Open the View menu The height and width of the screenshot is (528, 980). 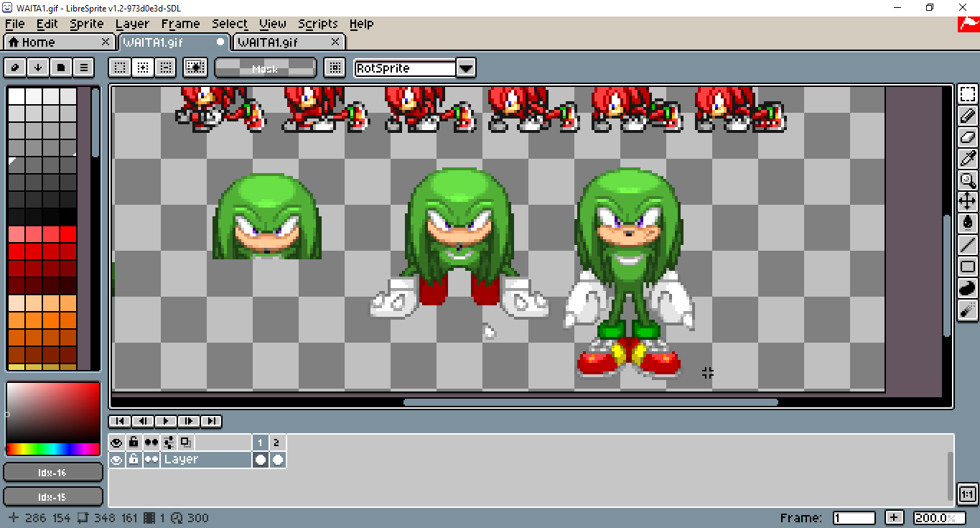(273, 24)
